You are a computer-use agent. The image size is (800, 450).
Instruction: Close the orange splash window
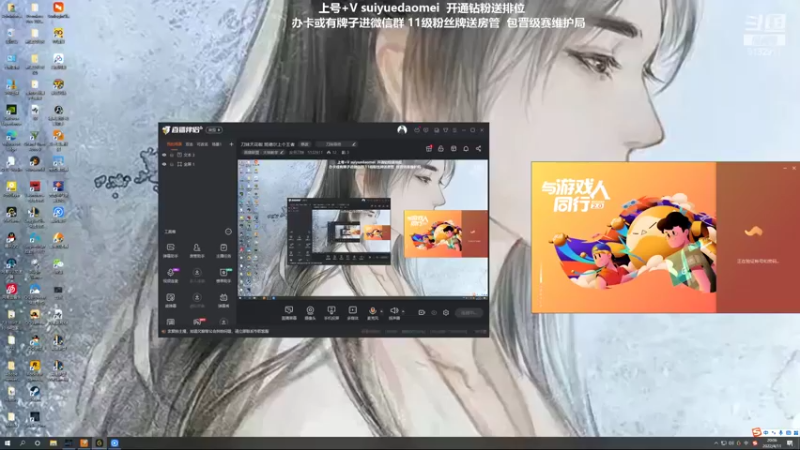794,168
